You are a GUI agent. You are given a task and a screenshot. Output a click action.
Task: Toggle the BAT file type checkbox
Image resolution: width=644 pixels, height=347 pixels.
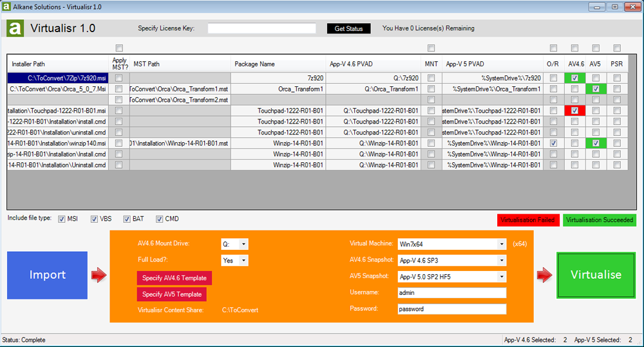127,220
